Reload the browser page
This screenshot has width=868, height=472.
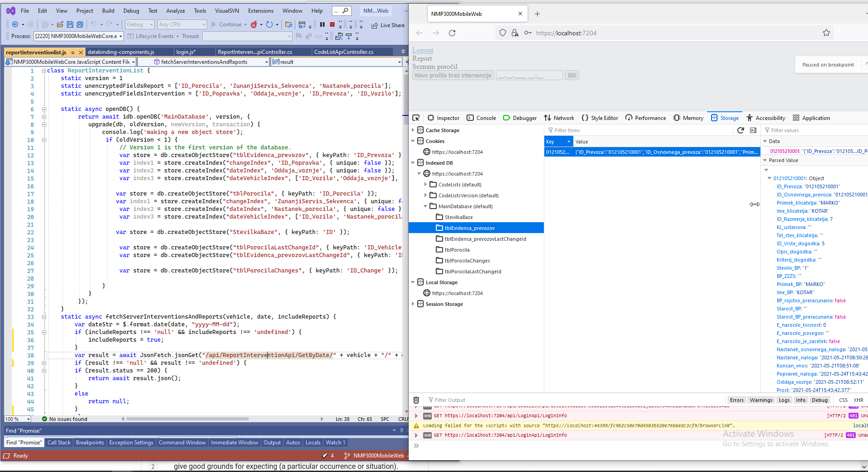(x=452, y=33)
